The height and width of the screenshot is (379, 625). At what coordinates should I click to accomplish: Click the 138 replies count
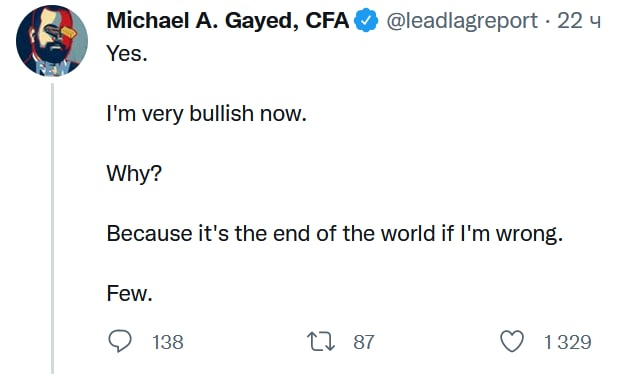[x=168, y=342]
